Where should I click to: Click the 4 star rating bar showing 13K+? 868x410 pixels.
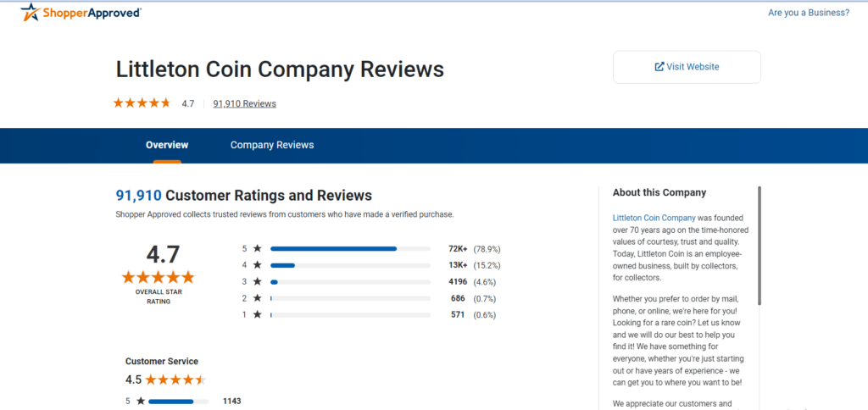(350, 266)
